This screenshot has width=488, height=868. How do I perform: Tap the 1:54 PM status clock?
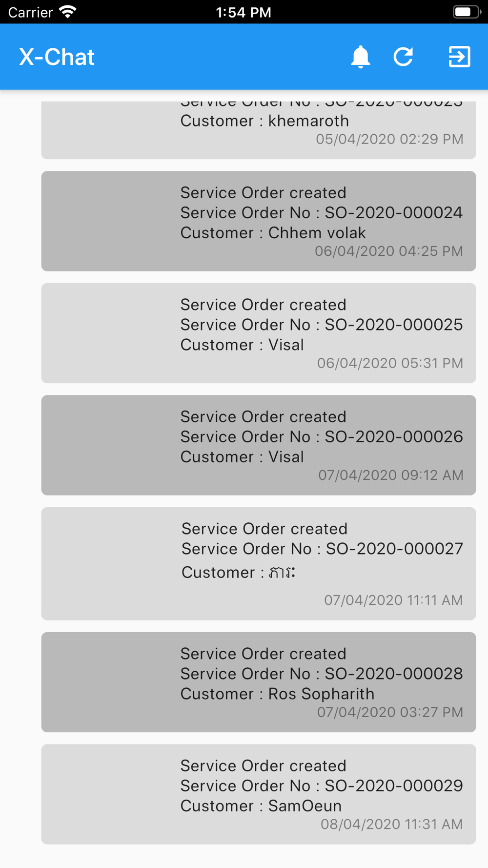244,12
